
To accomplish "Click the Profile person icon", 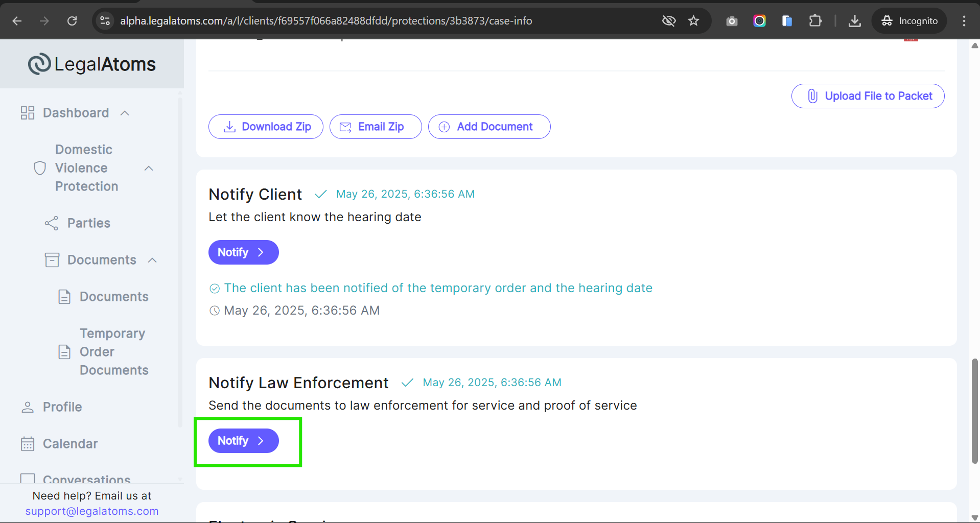I will 28,407.
